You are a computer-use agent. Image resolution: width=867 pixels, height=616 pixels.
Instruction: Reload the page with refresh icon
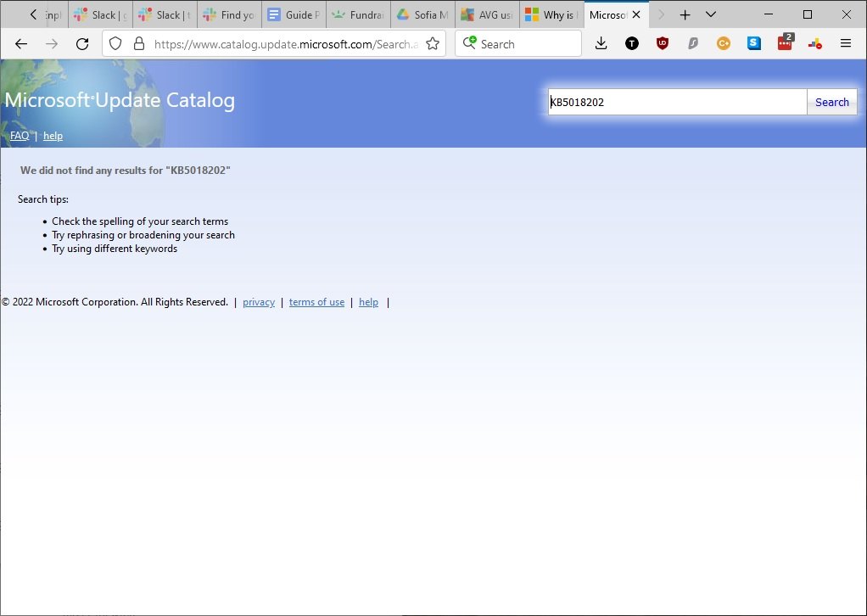coord(82,43)
